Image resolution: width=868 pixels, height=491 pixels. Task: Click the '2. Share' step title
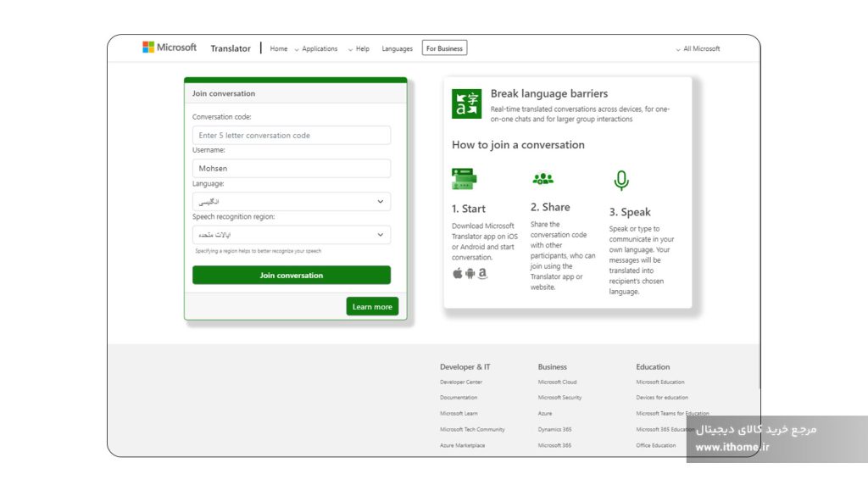[x=550, y=207]
